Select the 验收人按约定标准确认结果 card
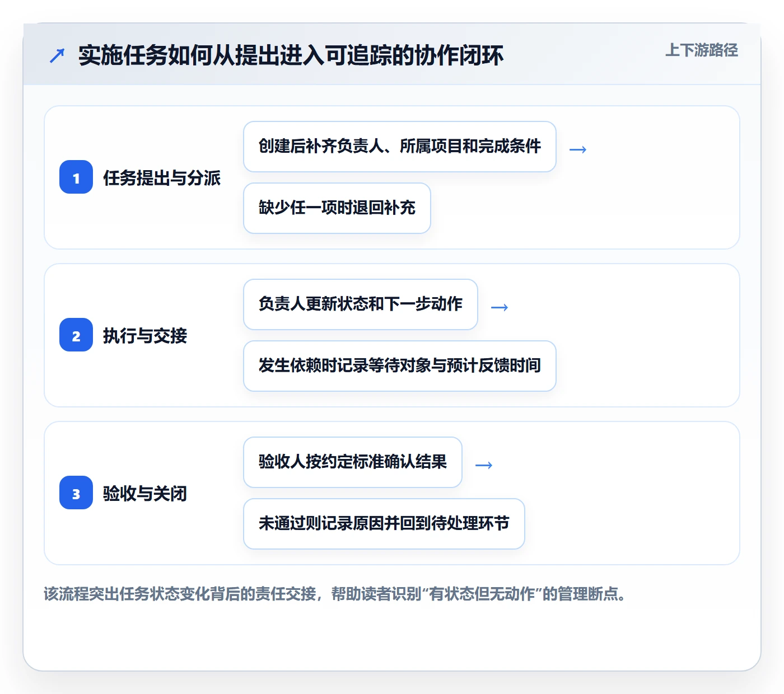This screenshot has height=694, width=784. 353,462
